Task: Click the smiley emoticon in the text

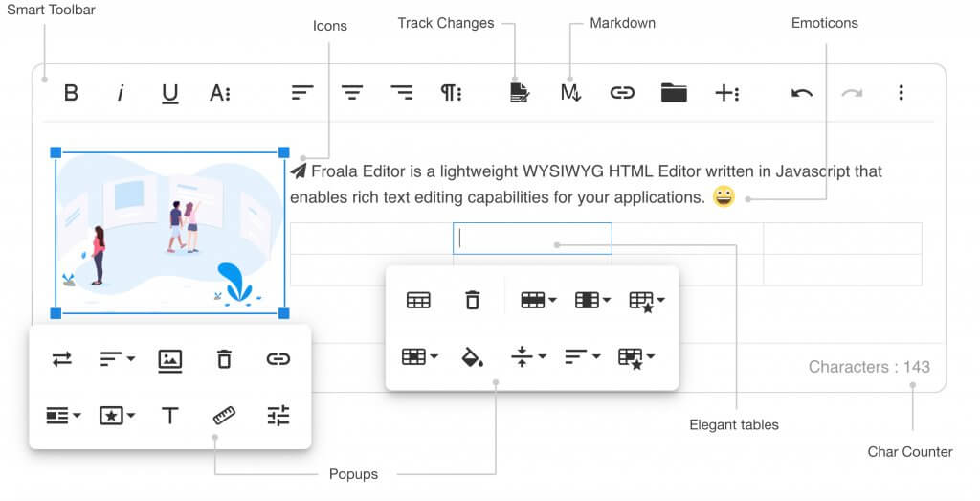Action: 724,196
